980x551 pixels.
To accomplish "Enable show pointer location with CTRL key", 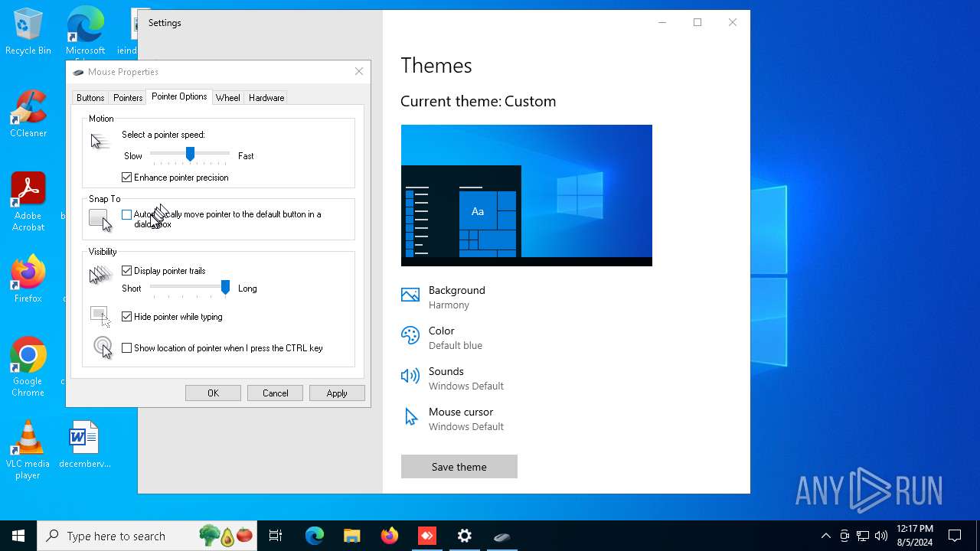I will coord(127,347).
